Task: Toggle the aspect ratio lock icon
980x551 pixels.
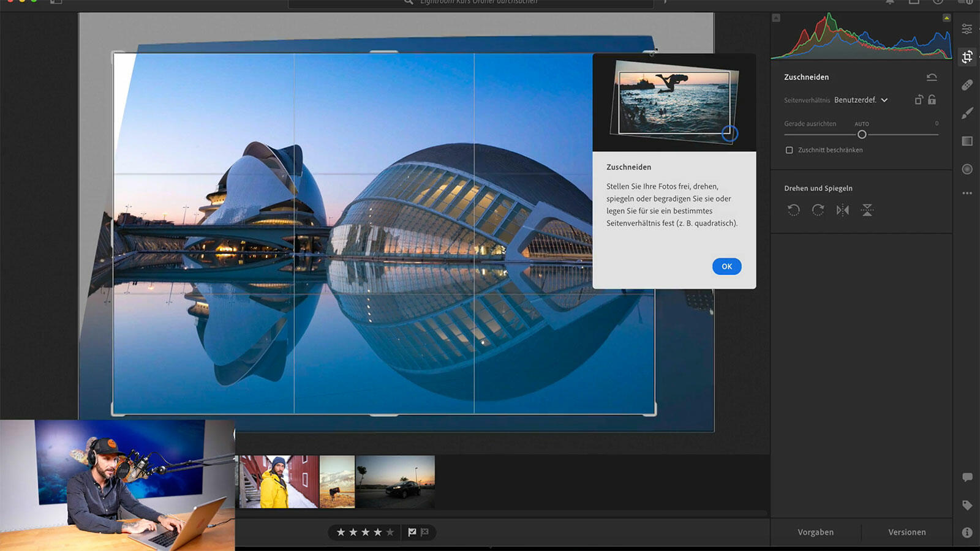Action: coord(932,100)
